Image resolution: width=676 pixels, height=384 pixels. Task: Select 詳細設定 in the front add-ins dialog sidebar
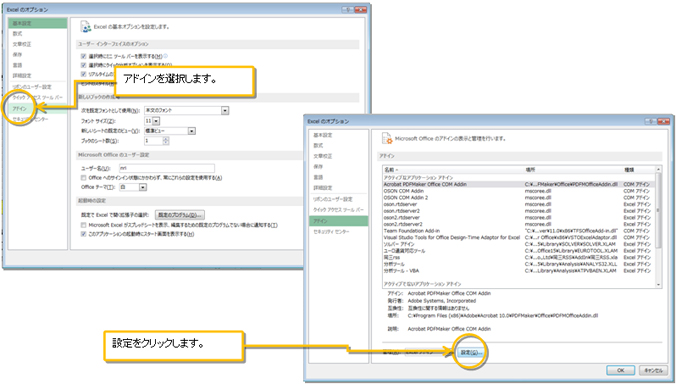pos(339,188)
